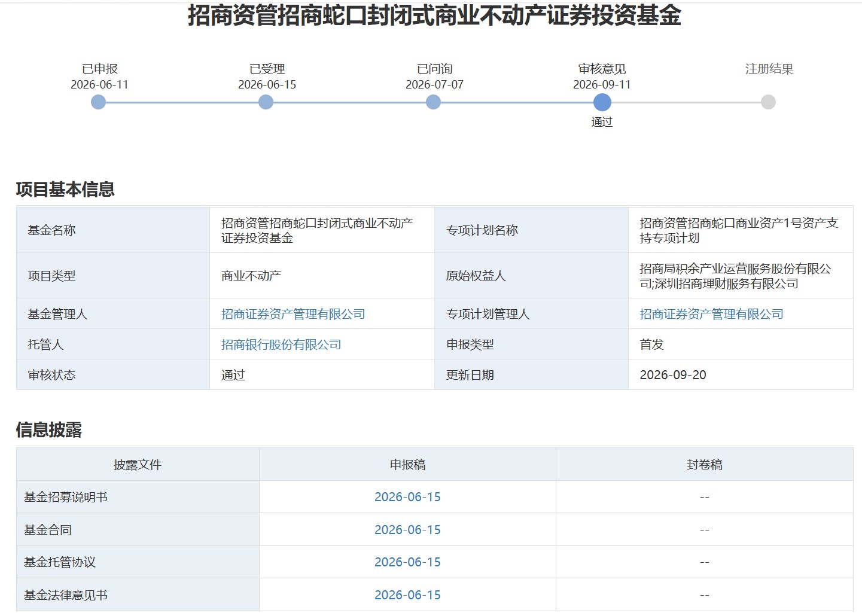Image resolution: width=862 pixels, height=616 pixels.
Task: Click the 审核意见 step label
Action: 602,69
